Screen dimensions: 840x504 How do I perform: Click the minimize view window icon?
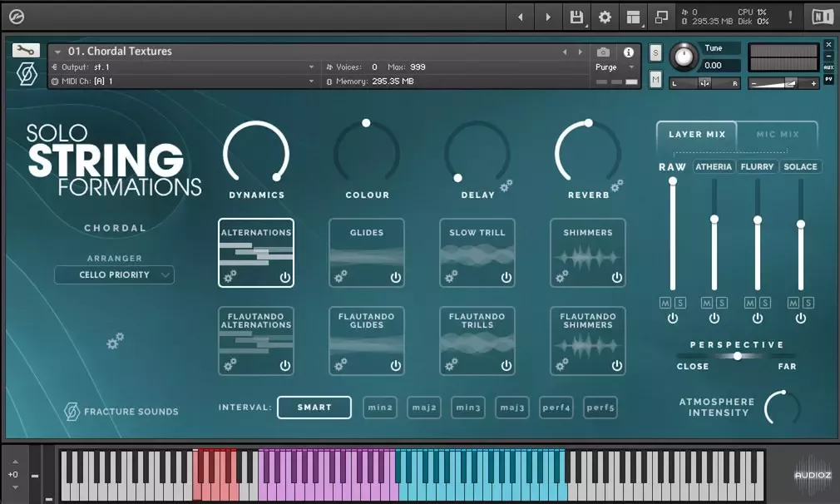tap(662, 17)
